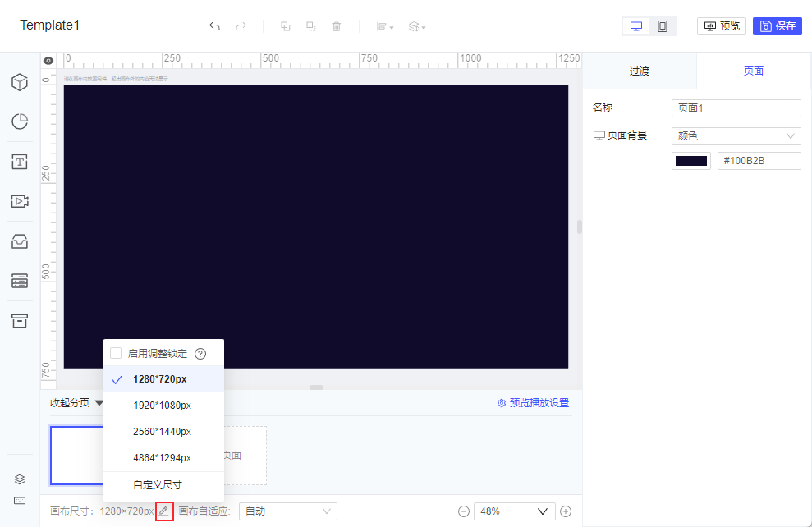Image resolution: width=812 pixels, height=527 pixels.
Task: Open the inbox tray components panel
Action: (20, 241)
